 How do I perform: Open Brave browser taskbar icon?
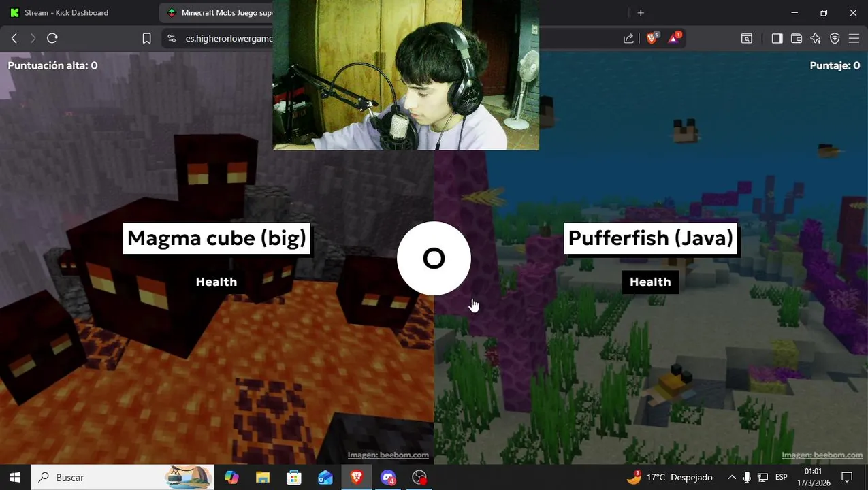(x=357, y=478)
